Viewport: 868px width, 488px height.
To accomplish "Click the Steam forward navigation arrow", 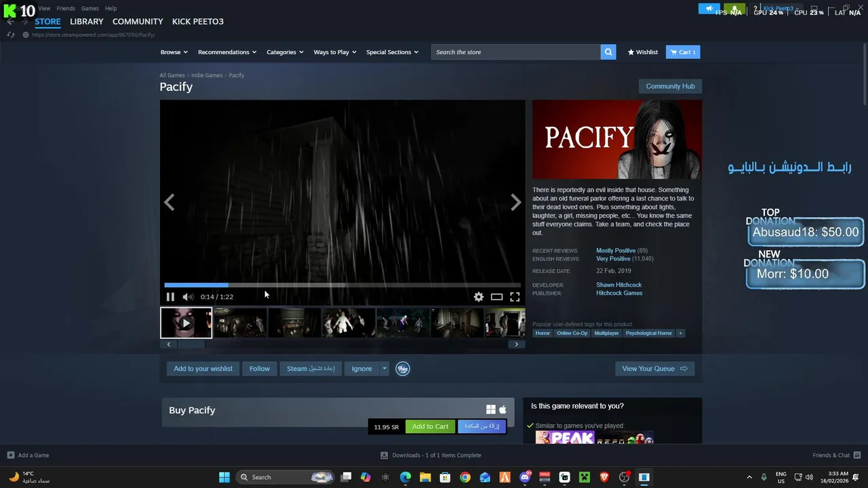I will (26, 22).
